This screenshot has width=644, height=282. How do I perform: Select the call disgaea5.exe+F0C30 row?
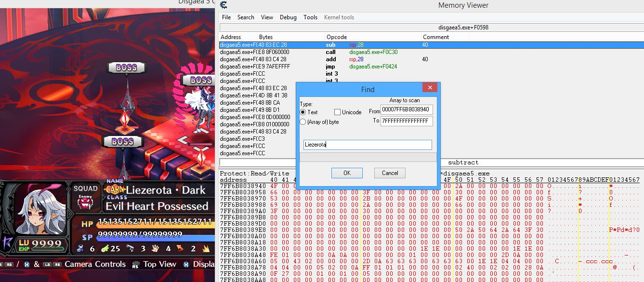pos(432,52)
